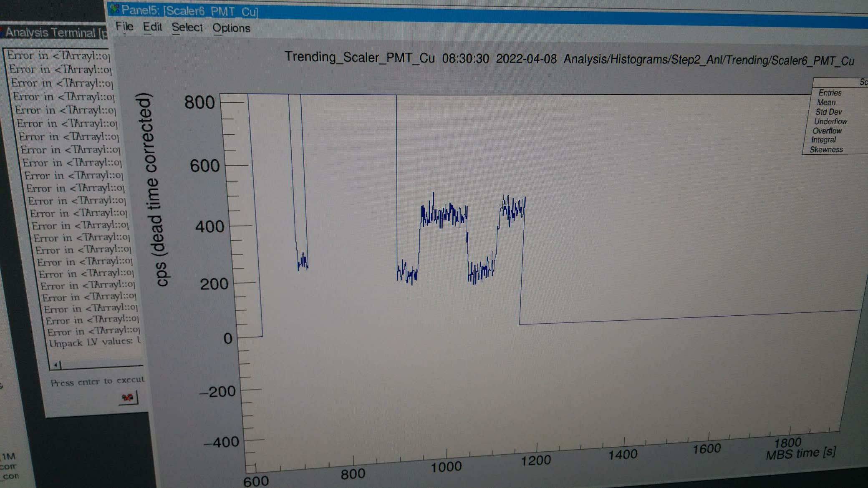Image resolution: width=868 pixels, height=488 pixels.
Task: Click the X-axis label 1400
Action: (623, 454)
